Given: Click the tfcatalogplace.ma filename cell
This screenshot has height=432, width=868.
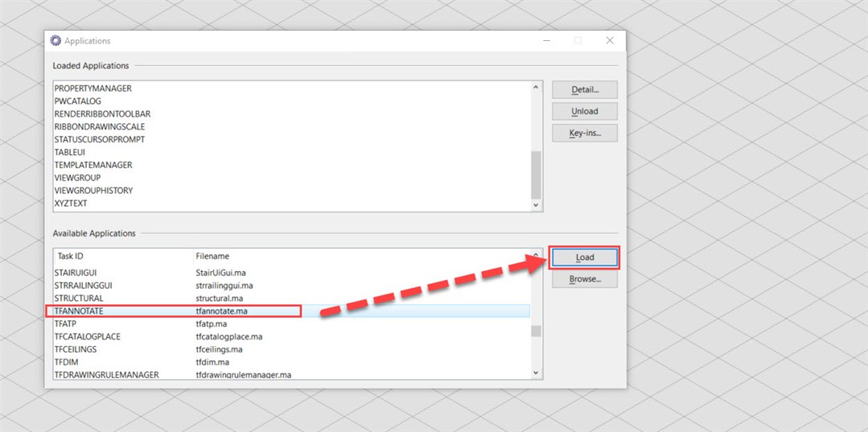Looking at the screenshot, I should [x=228, y=337].
